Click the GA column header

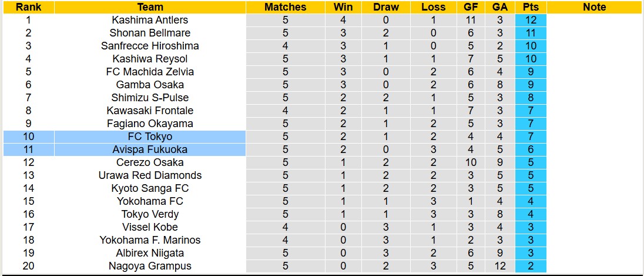click(500, 7)
